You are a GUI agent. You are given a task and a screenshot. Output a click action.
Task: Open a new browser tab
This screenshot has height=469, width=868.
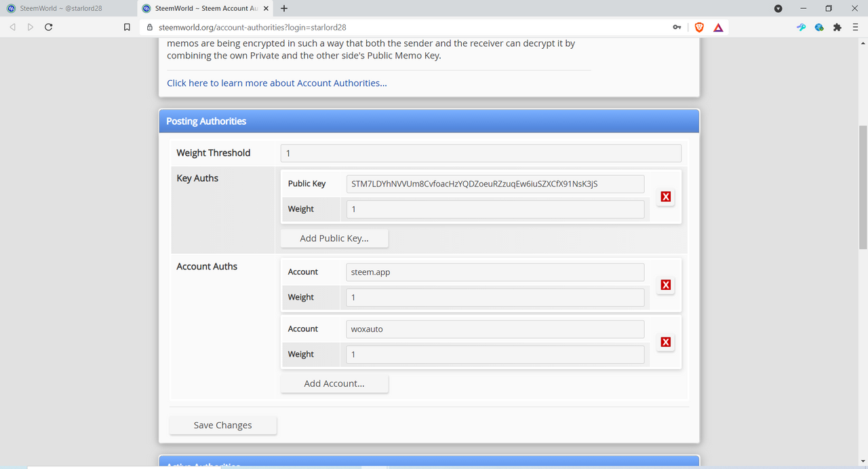coord(283,8)
